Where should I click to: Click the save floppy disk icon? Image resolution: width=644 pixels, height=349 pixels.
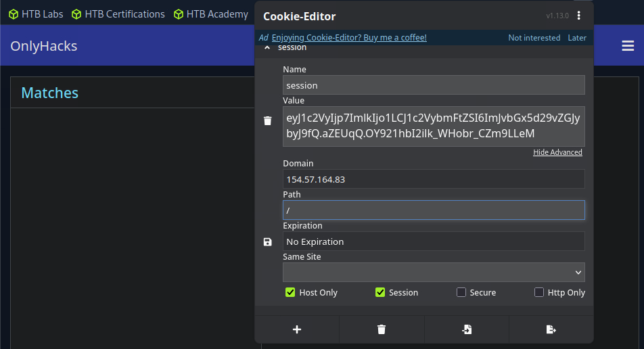[x=267, y=242]
